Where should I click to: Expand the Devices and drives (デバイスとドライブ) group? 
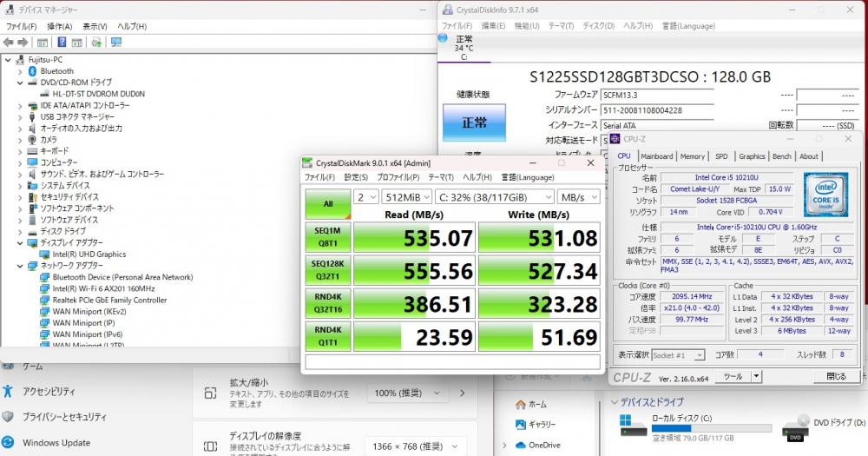tap(615, 402)
